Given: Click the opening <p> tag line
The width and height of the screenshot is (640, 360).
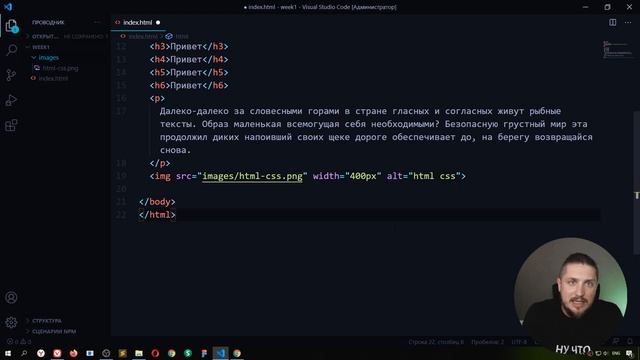Looking at the screenshot, I should (x=157, y=98).
